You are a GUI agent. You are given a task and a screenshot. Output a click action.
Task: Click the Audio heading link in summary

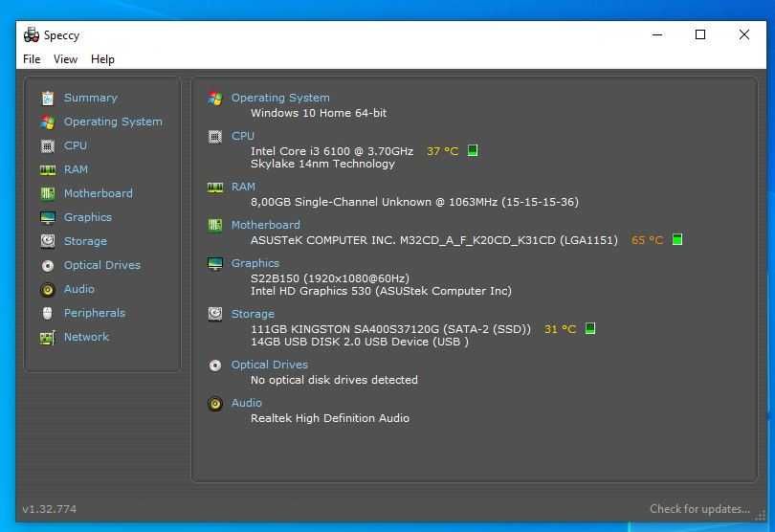[246, 403]
